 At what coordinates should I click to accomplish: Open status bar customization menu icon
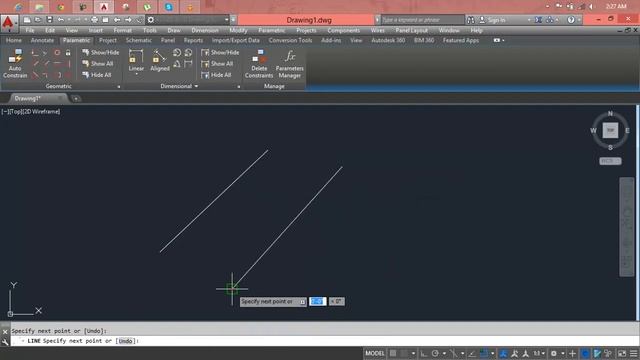633,353
